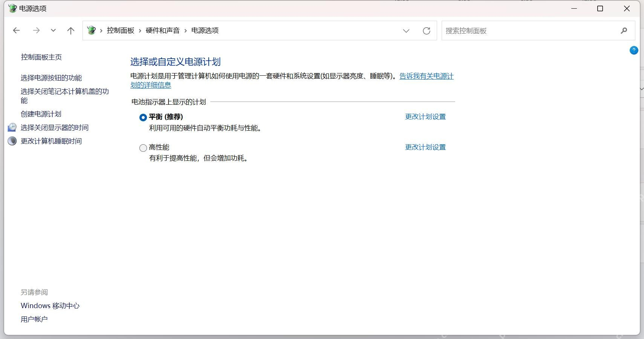
Task: Open 创建电源计划 in the sidebar
Action: point(41,114)
